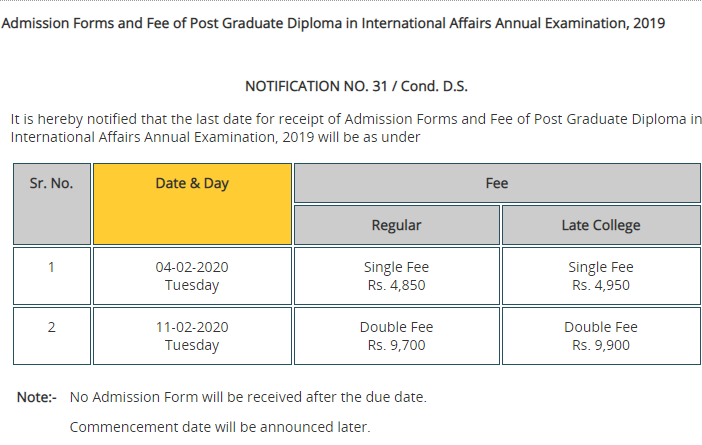Image resolution: width=702 pixels, height=445 pixels.
Task: Click the 'No Admission Form will be received' text
Action: 248,397
